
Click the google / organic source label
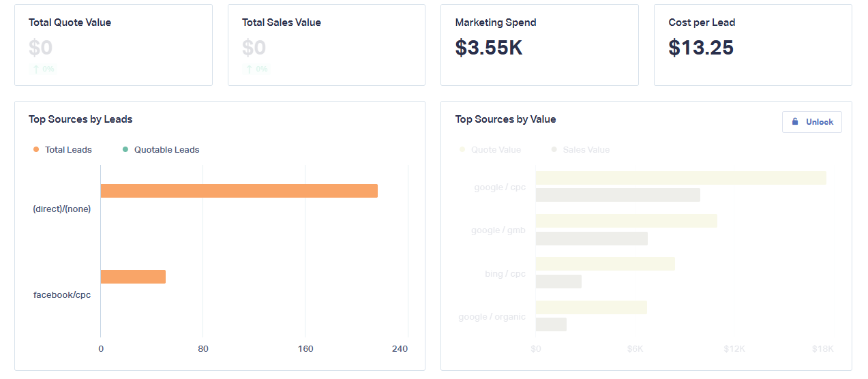pyautogui.click(x=492, y=317)
